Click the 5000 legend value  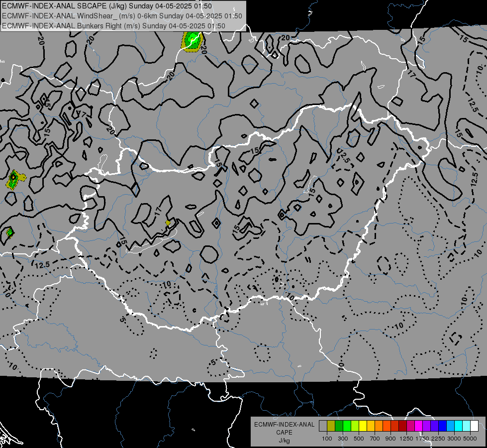[470, 439]
